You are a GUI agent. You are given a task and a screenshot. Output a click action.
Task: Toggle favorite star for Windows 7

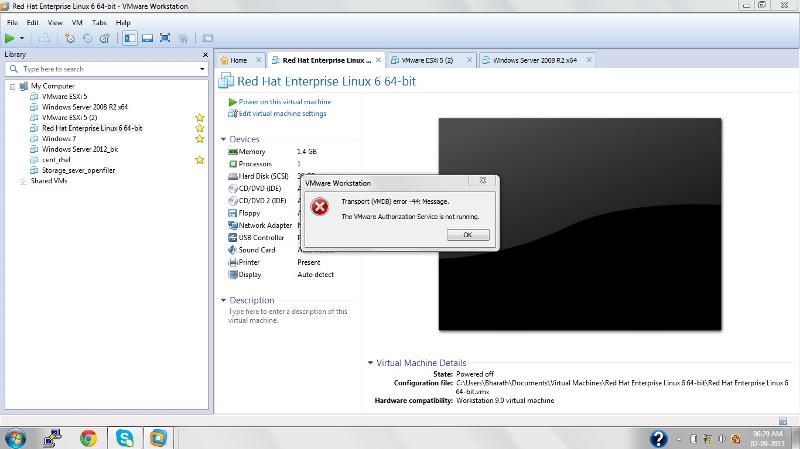pyautogui.click(x=199, y=139)
